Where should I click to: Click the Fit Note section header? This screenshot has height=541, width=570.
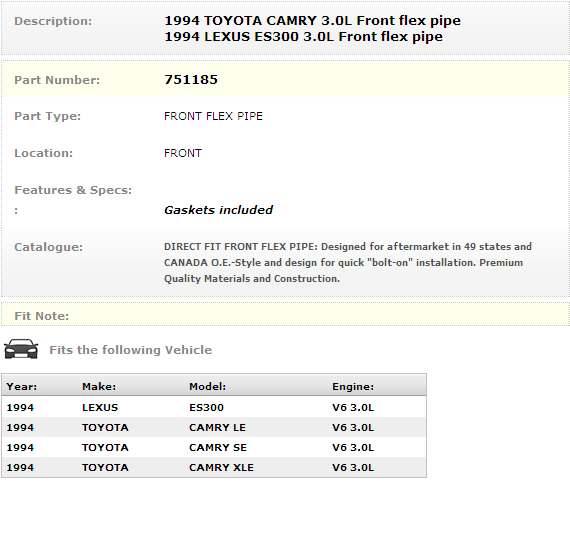coord(41,316)
